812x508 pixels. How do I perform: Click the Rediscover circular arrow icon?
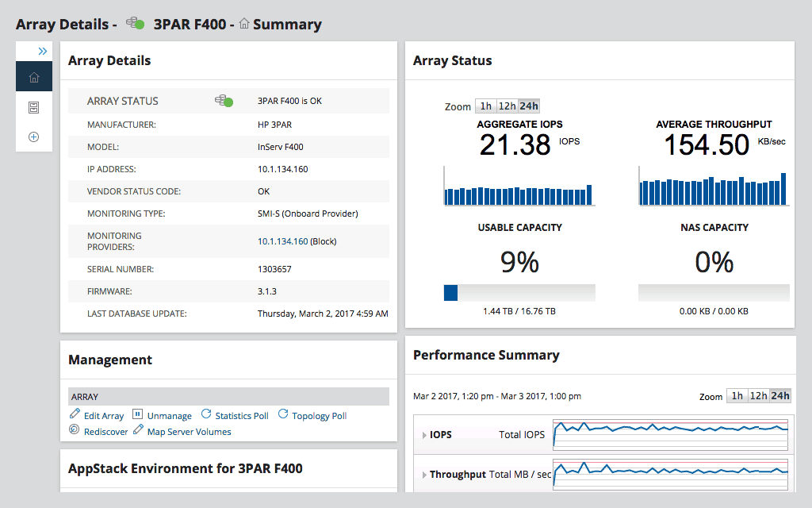pyautogui.click(x=75, y=430)
